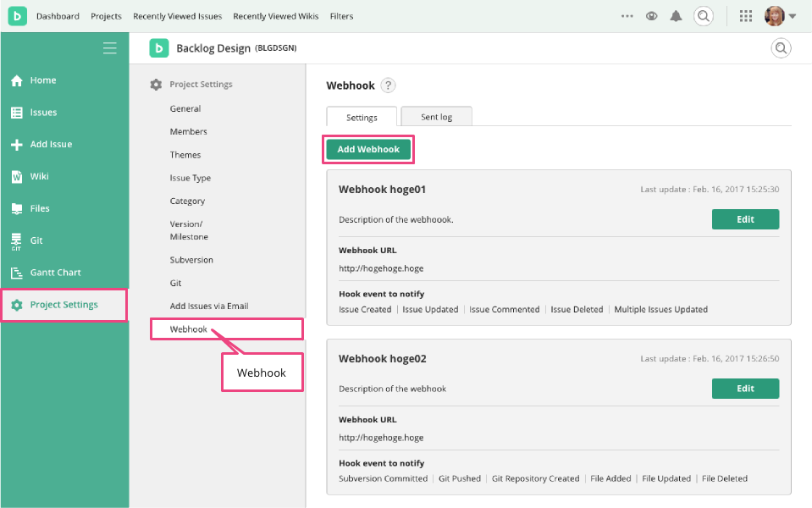Click the Add Webhook button

pos(368,149)
